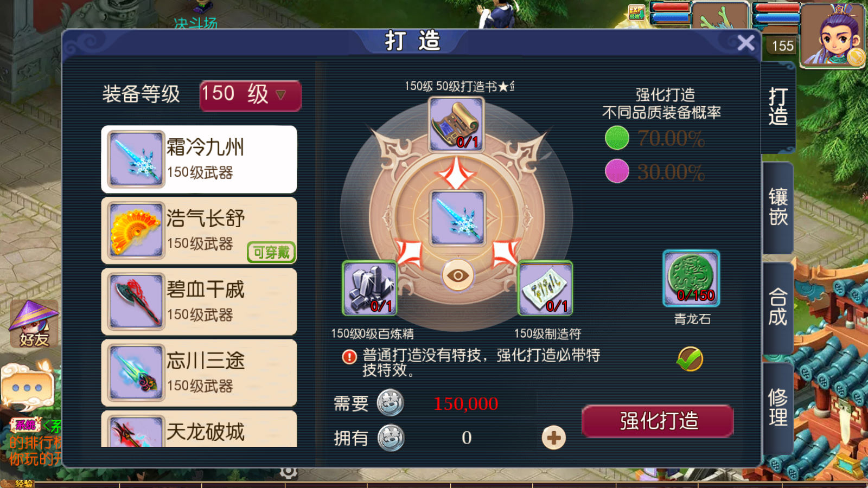Click the plus button to add currency
The height and width of the screenshot is (488, 868).
click(553, 438)
